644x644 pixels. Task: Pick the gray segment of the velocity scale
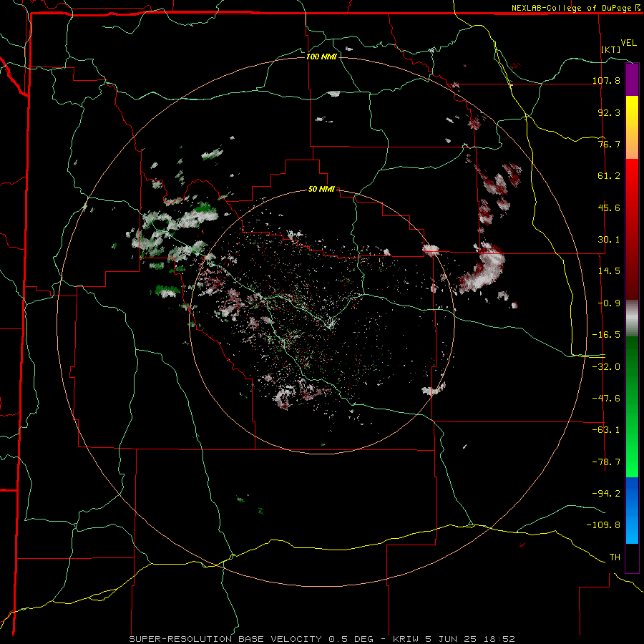(x=632, y=318)
